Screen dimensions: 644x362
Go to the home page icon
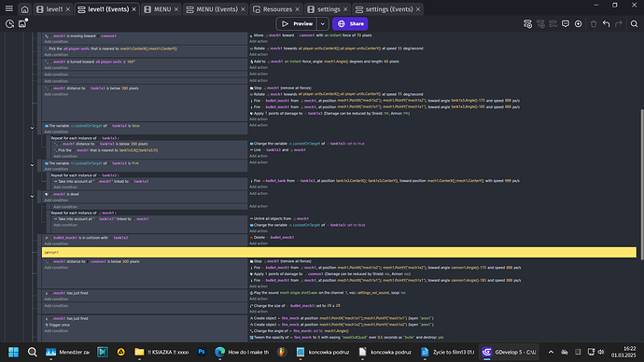point(24,9)
